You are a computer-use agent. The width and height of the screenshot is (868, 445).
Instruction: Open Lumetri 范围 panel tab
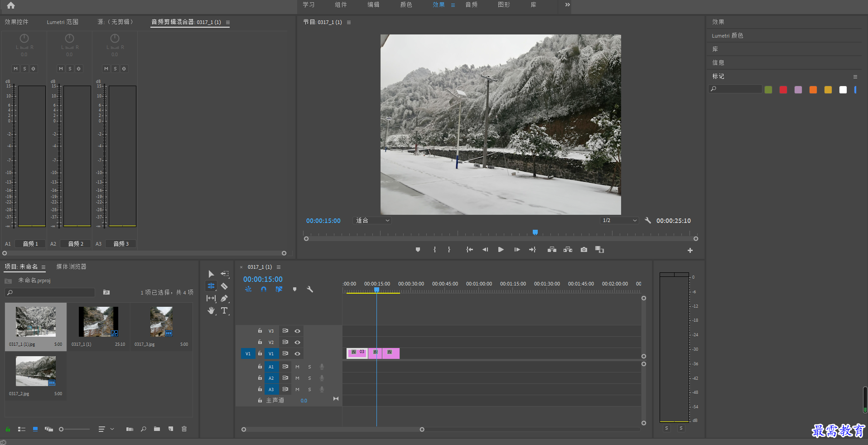point(63,22)
